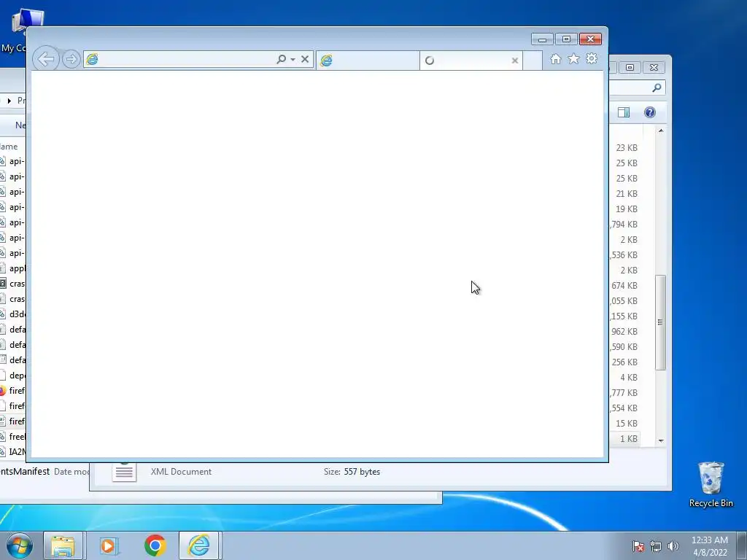
Task: Open network status tray icon
Action: (x=656, y=546)
